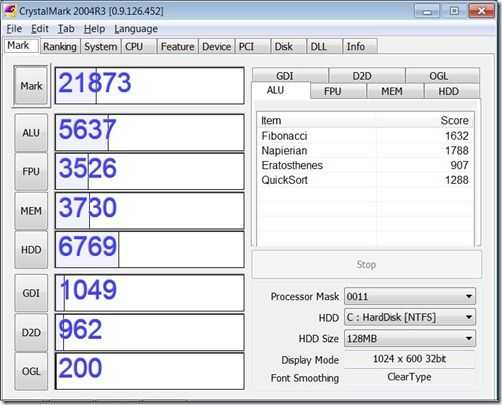Run the FPU benchmark button
The image size is (502, 405).
pos(31,171)
